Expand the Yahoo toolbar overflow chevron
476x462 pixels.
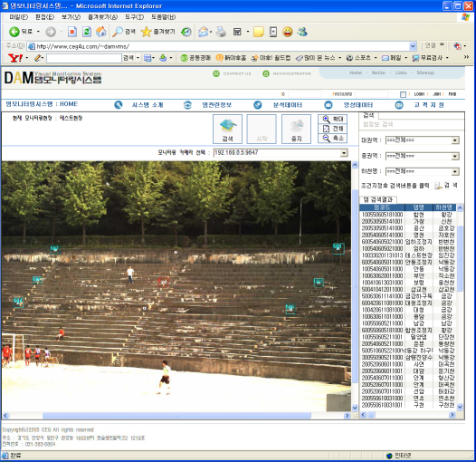tap(467, 57)
